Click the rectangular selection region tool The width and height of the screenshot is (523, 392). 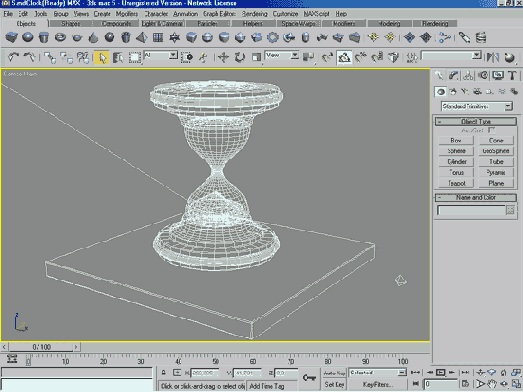pyautogui.click(x=134, y=57)
